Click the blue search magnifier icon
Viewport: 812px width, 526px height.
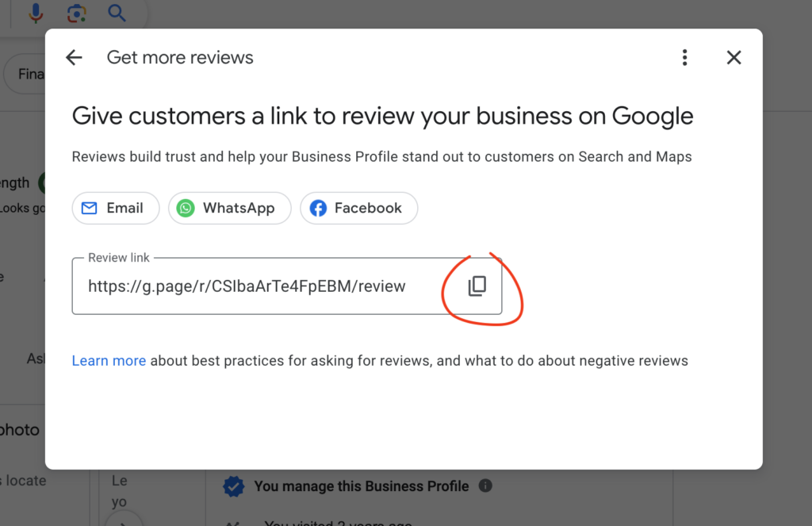tap(117, 13)
